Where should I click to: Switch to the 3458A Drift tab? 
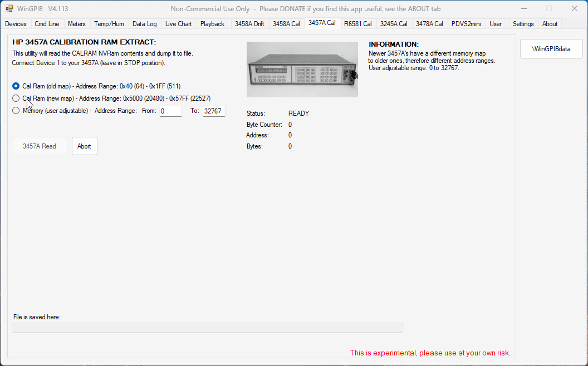point(249,23)
